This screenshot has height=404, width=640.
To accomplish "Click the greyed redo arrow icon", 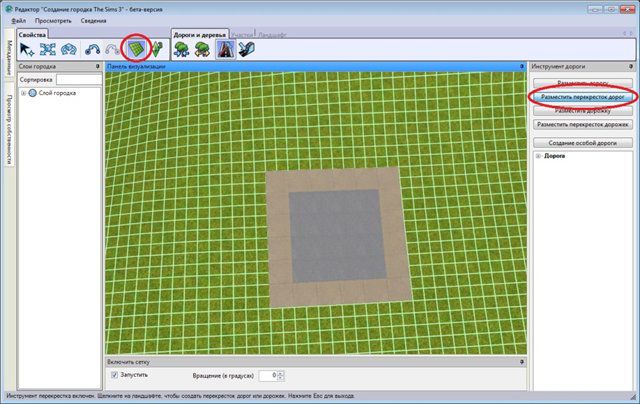I will pyautogui.click(x=113, y=49).
